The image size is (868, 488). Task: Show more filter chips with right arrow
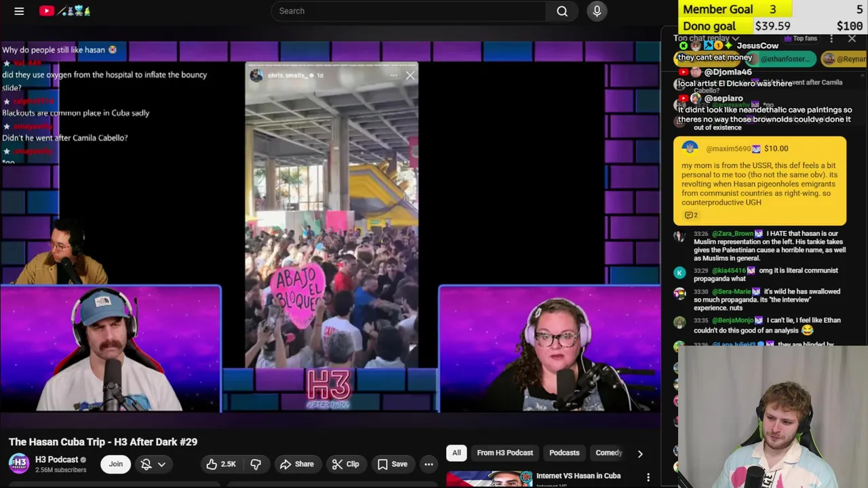[639, 453]
